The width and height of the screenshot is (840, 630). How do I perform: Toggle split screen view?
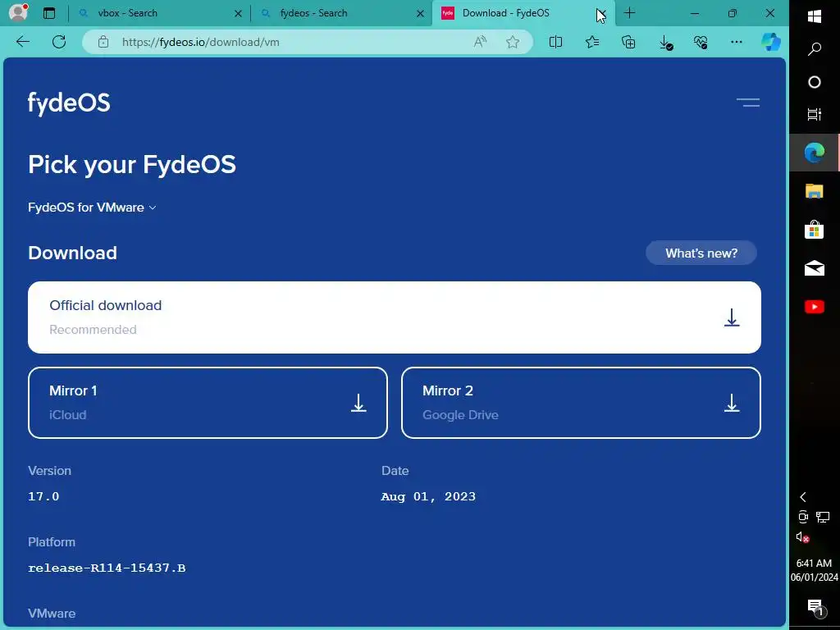point(555,42)
